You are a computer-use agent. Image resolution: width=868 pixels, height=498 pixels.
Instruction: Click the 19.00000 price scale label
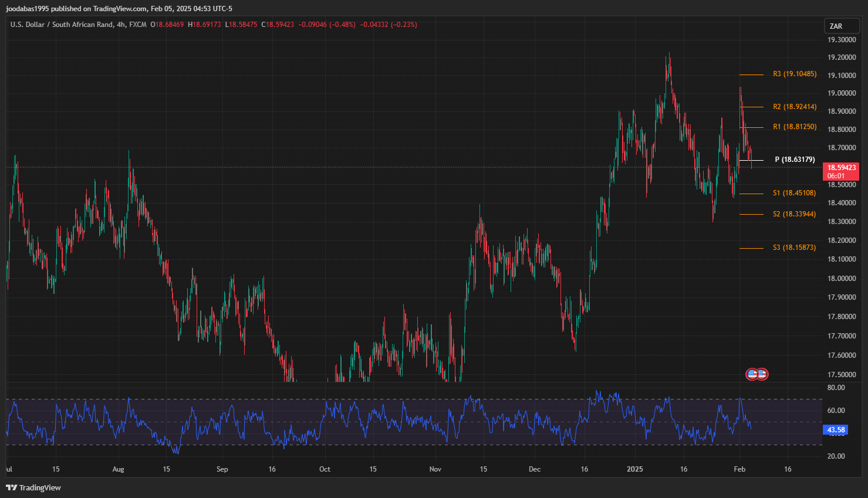click(x=841, y=93)
